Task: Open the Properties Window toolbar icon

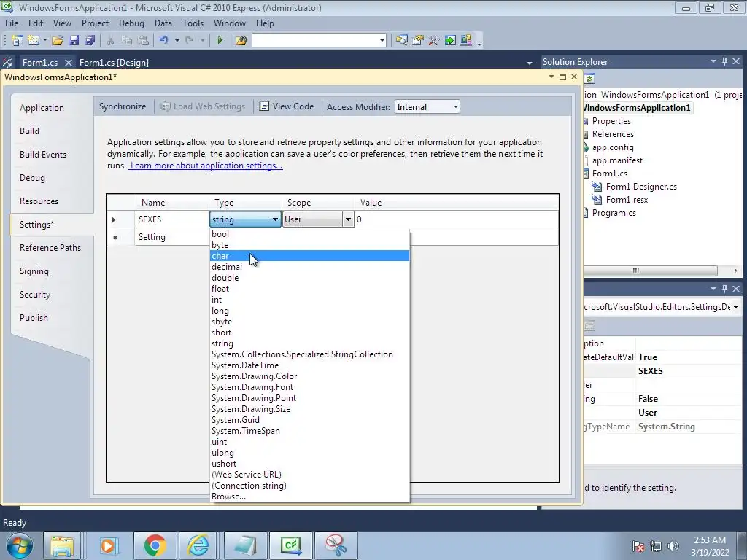Action: click(418, 41)
